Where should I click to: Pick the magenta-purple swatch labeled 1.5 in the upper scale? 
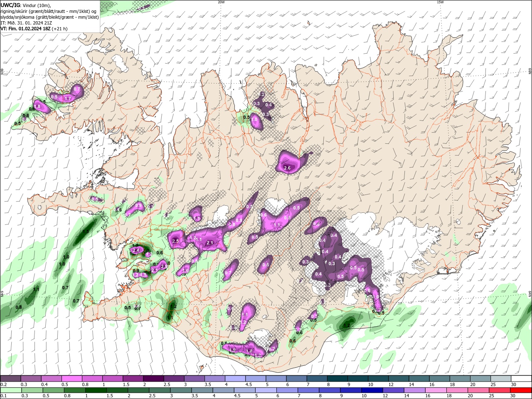click(x=133, y=379)
